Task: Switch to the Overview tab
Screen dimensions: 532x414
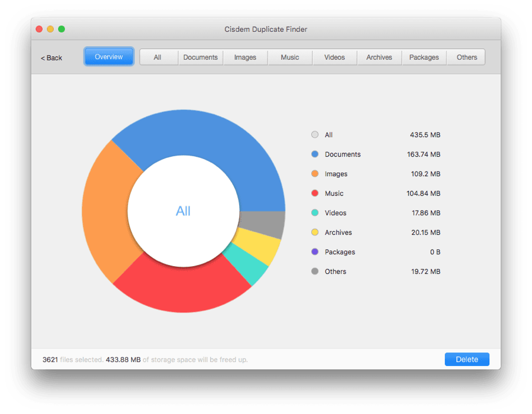Action: tap(108, 57)
